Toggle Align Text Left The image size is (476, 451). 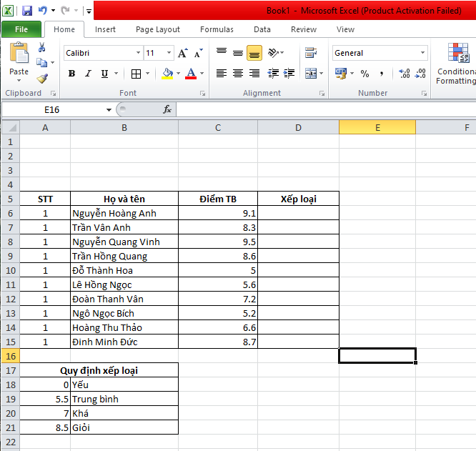[222, 74]
